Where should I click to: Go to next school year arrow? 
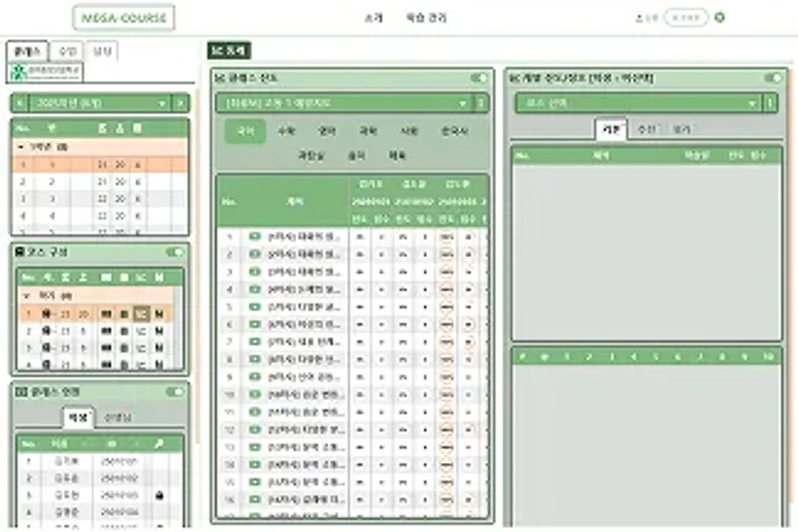[181, 103]
